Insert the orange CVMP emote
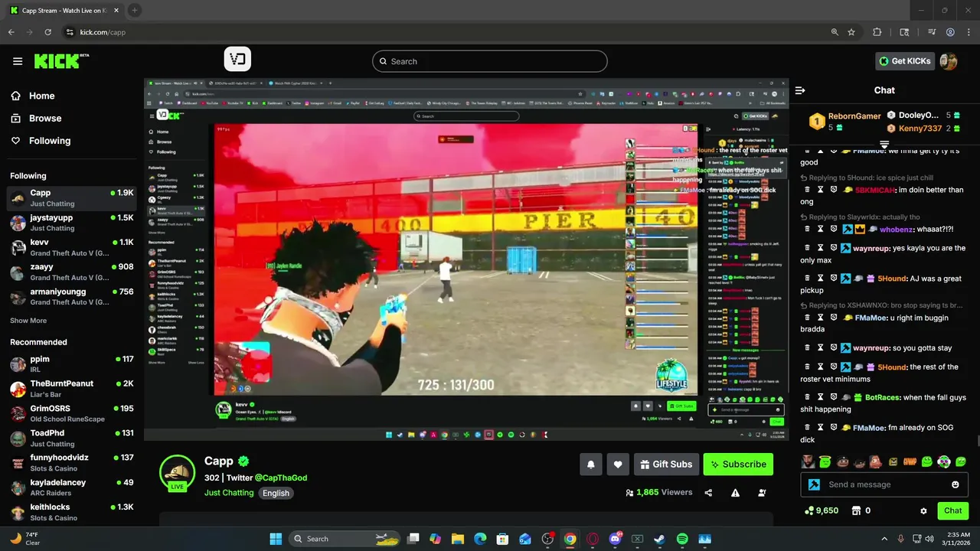The image size is (980, 551). point(910,461)
